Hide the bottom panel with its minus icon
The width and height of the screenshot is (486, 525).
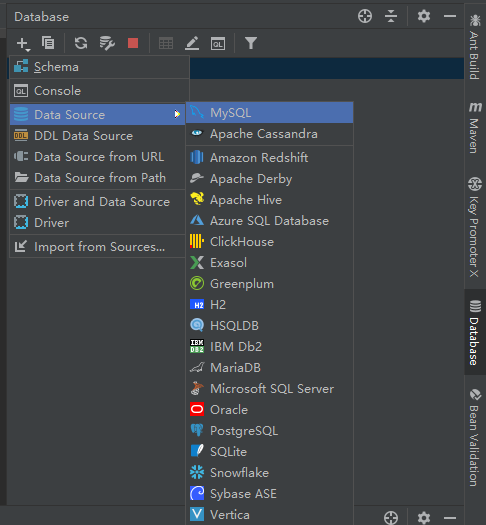coord(450,518)
